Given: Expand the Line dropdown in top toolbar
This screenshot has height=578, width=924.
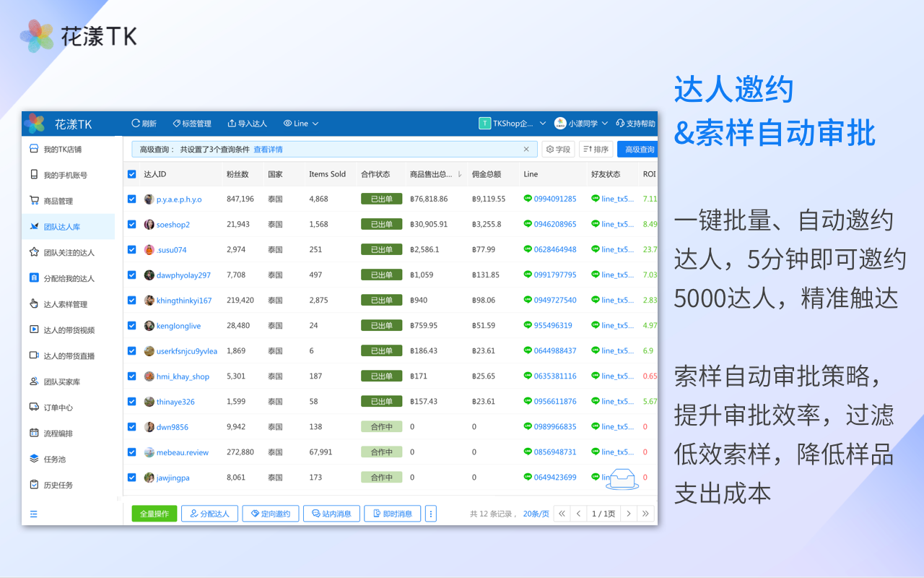Looking at the screenshot, I should click(301, 124).
